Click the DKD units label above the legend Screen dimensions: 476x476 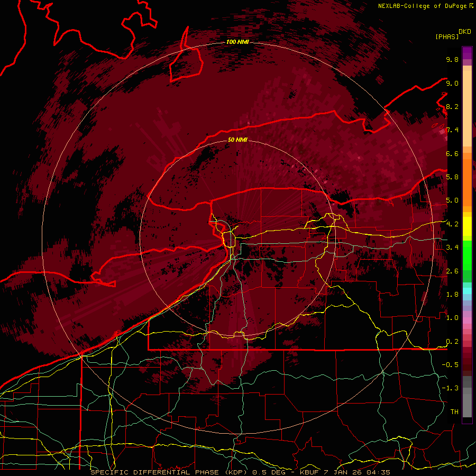coord(465,32)
